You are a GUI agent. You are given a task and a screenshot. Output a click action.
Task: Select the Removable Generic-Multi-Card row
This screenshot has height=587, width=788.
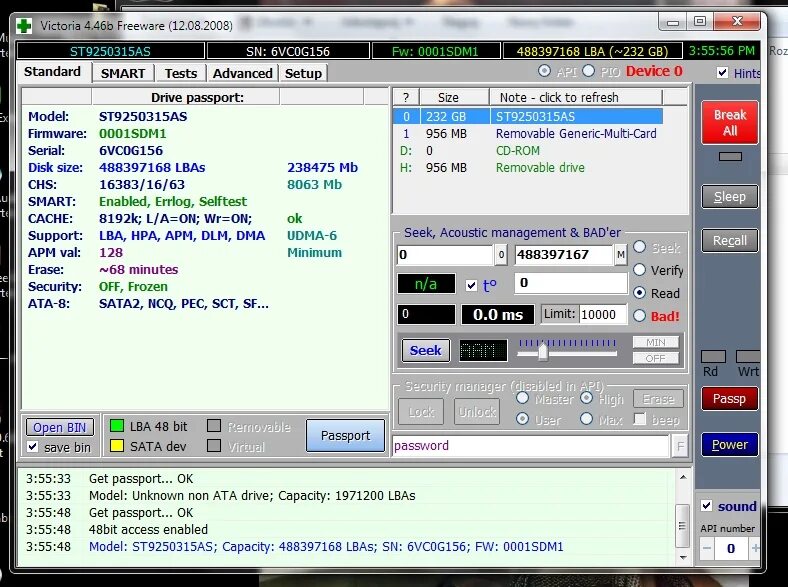coord(528,134)
